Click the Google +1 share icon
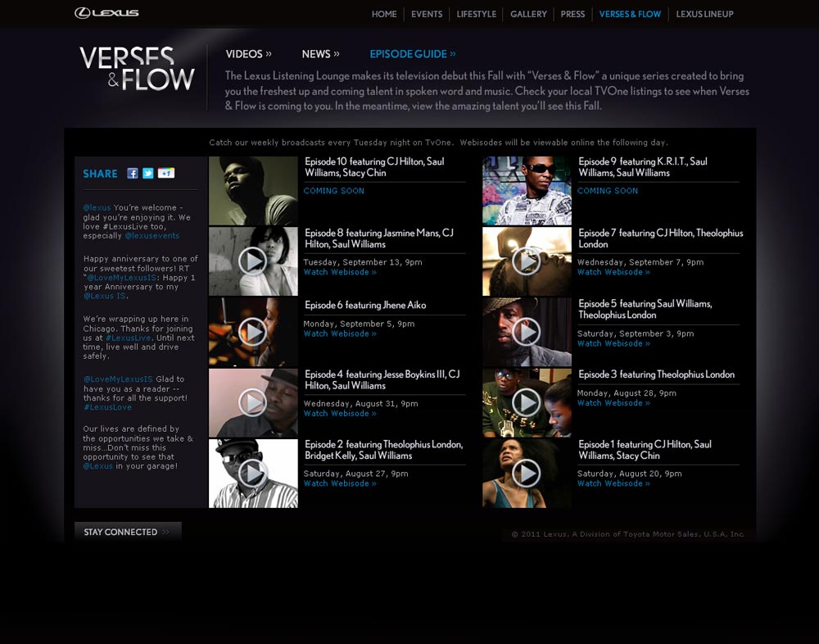 click(x=166, y=173)
